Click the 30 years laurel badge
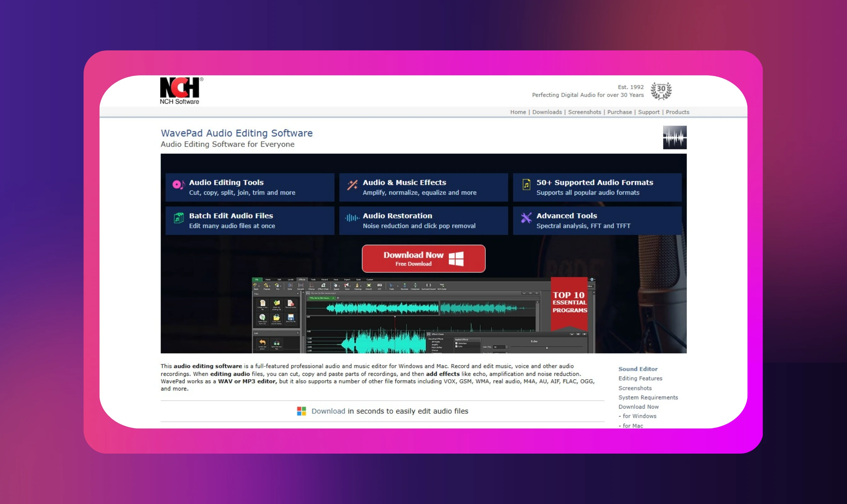Viewport: 847px width, 504px height. [x=661, y=91]
